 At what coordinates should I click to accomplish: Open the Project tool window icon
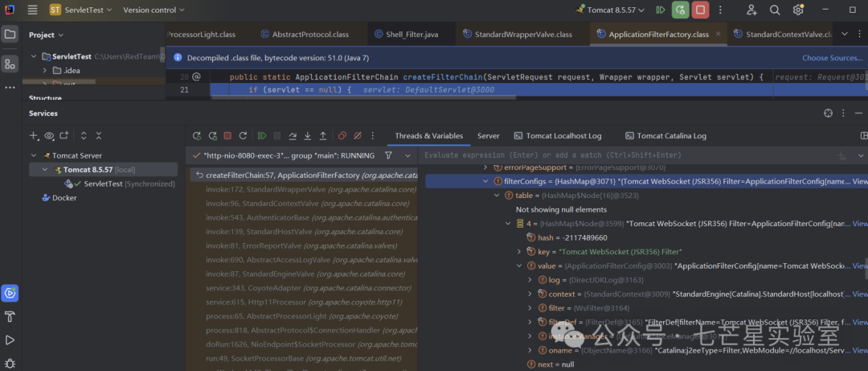tap(10, 35)
